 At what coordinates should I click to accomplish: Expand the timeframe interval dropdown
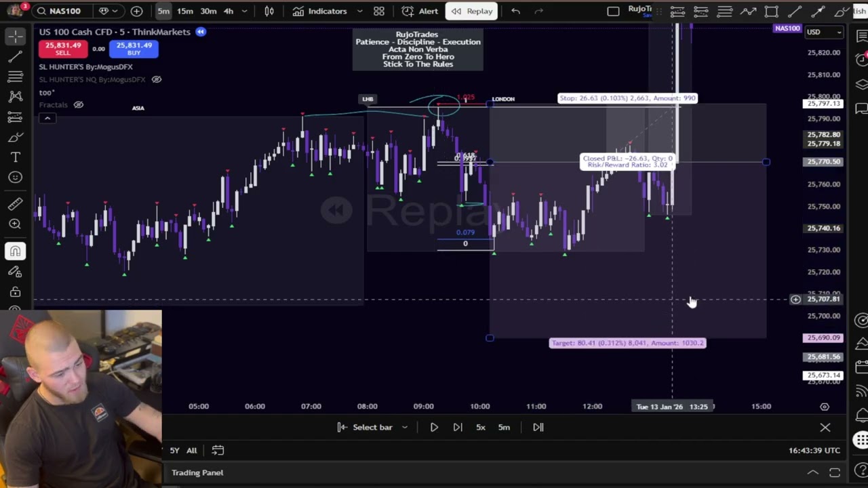[x=244, y=11]
